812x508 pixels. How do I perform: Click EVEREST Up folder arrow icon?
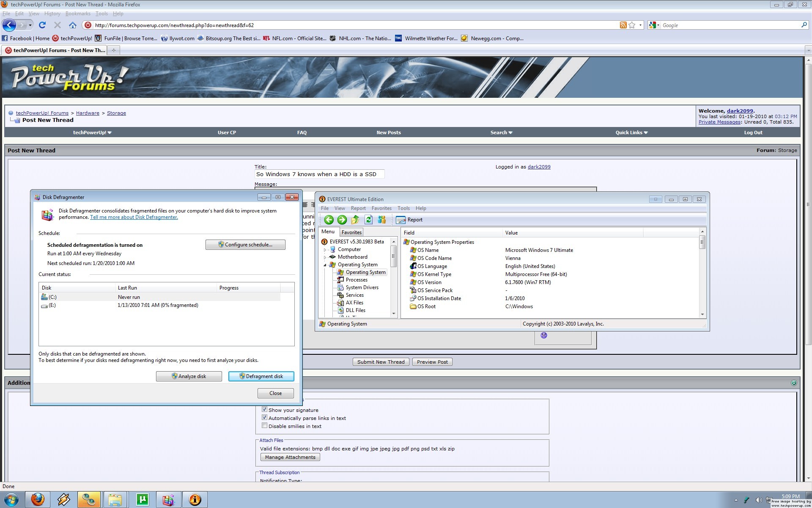point(355,220)
